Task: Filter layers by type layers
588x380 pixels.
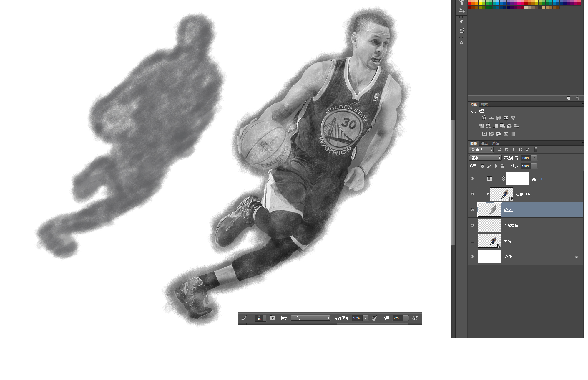Action: (x=514, y=150)
